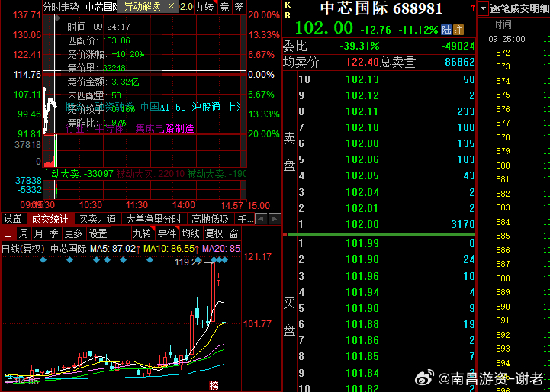Expand 更多 period options
The width and height of the screenshot is (550, 392).
pyautogui.click(x=73, y=233)
